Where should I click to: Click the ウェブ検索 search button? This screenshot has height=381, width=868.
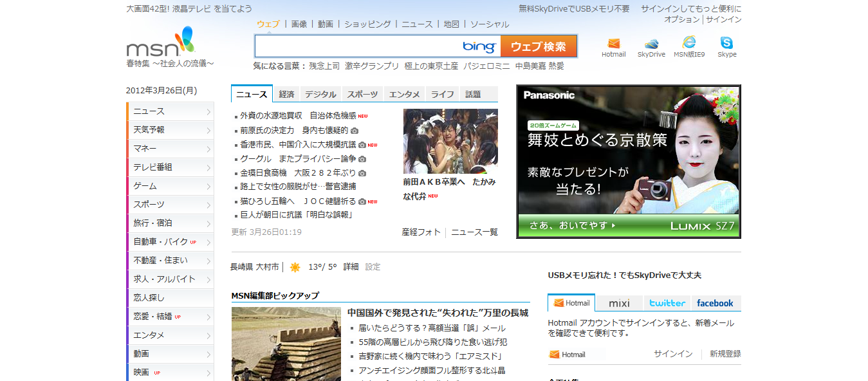tap(539, 46)
